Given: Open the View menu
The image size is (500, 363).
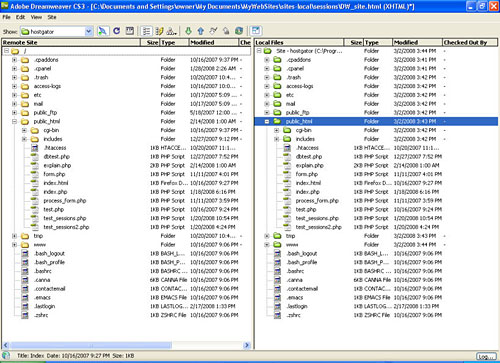Looking at the screenshot, I should [36, 17].
